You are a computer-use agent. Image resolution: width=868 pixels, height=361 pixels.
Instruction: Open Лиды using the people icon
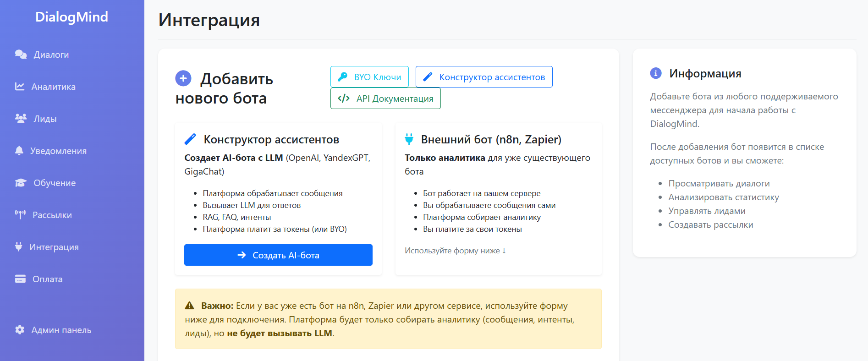pyautogui.click(x=20, y=118)
